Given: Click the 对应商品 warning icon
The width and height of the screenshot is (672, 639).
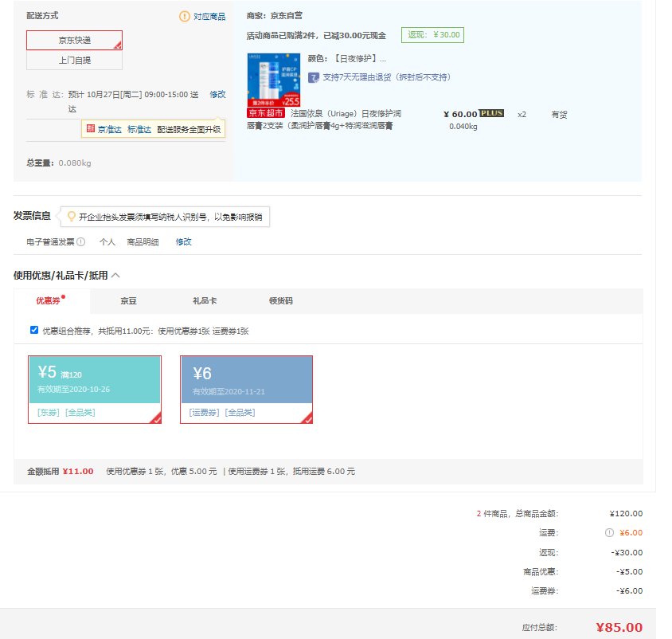Looking at the screenshot, I should (184, 16).
